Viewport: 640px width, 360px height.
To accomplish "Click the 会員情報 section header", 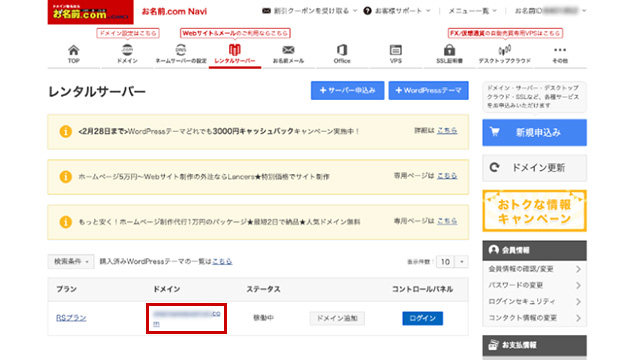I will [534, 250].
